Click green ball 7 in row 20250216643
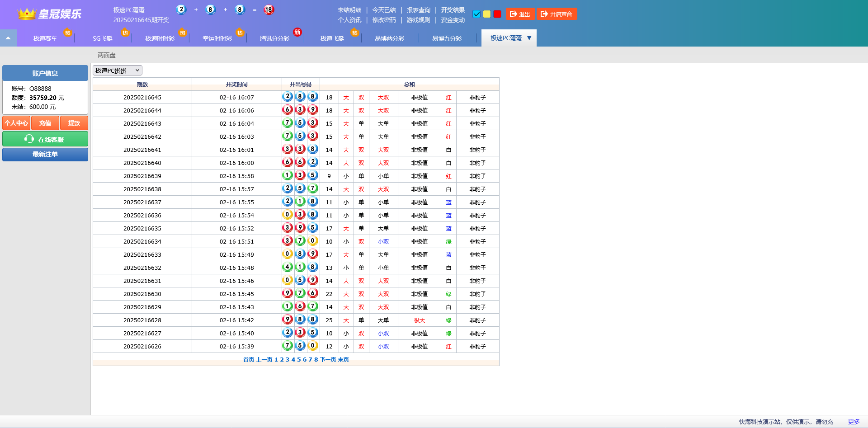Screen dimensions: 868x428 click(x=287, y=123)
